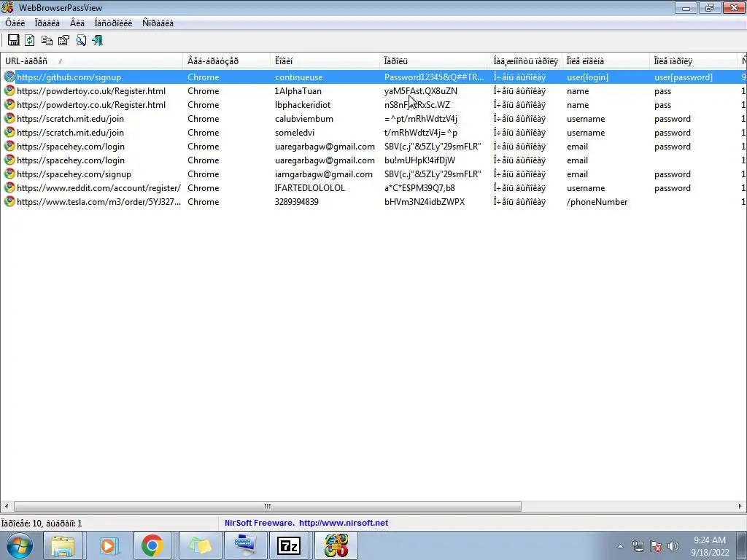Click the horizontal scrollbar thumb
747x560 pixels.
coord(267,506)
